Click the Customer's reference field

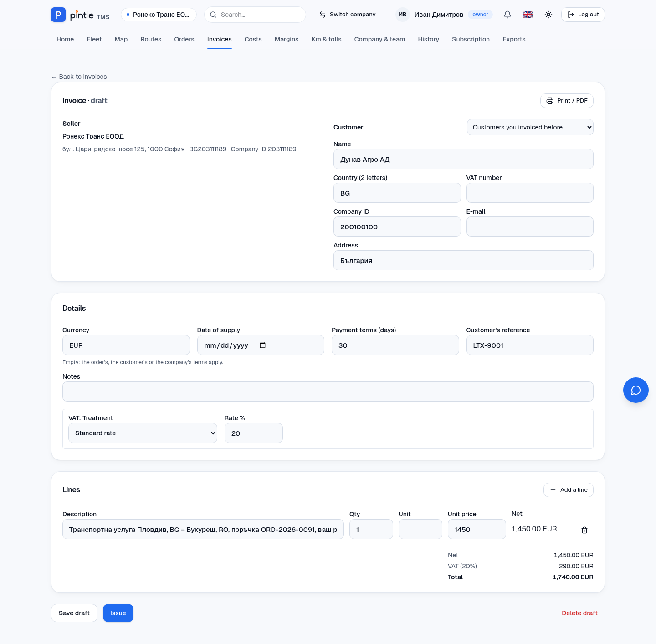530,345
